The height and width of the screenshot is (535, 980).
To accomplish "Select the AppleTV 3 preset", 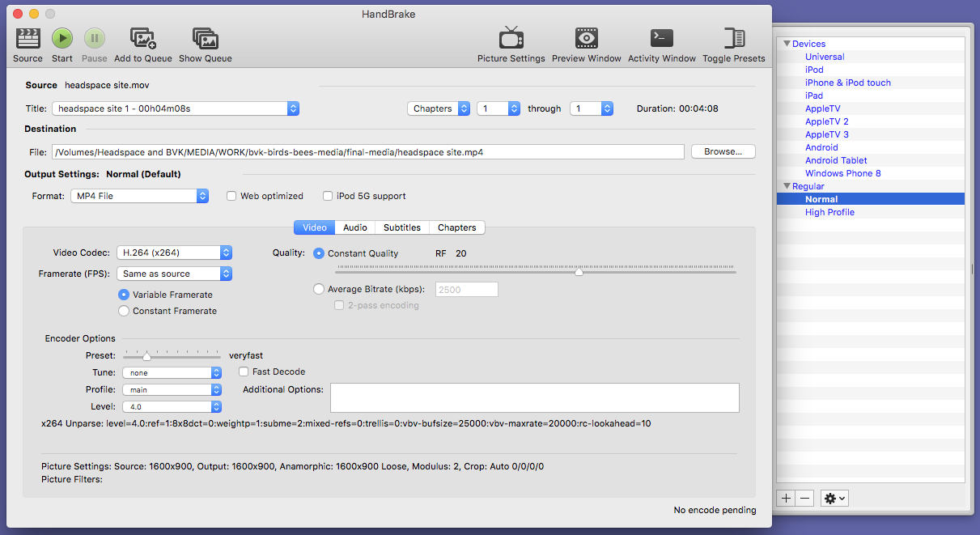I will [x=827, y=134].
